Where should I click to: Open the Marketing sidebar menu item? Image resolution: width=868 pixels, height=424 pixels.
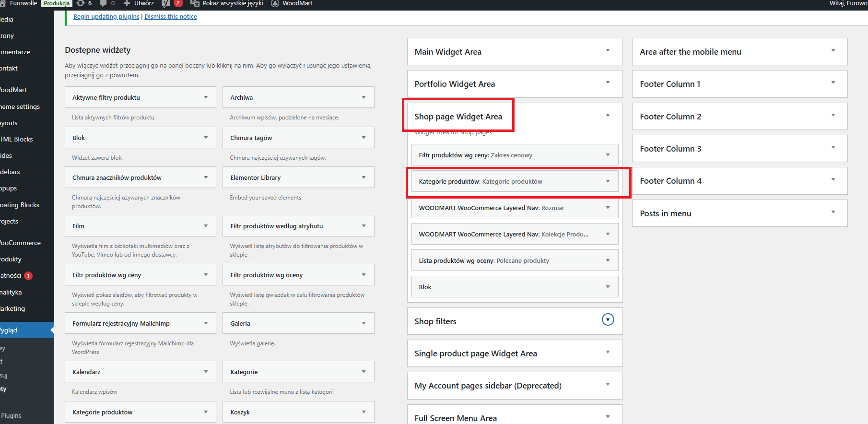click(x=13, y=308)
